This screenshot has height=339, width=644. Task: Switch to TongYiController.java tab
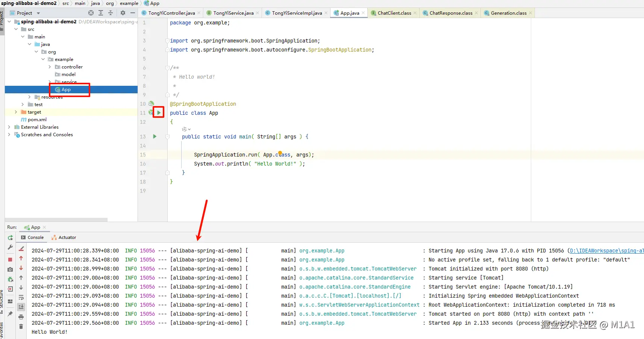coord(171,13)
